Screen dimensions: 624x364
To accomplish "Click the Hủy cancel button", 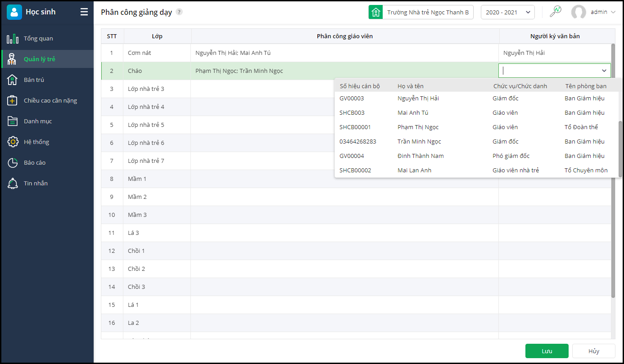I will (593, 351).
